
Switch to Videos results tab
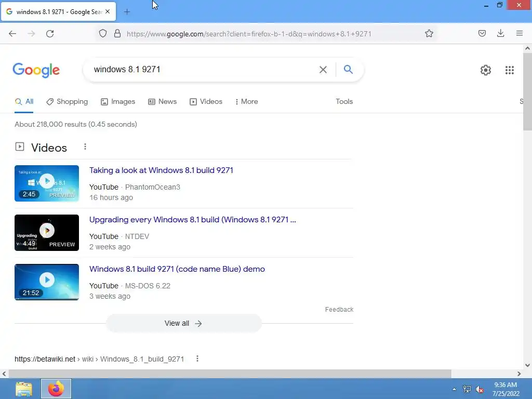[x=206, y=101]
